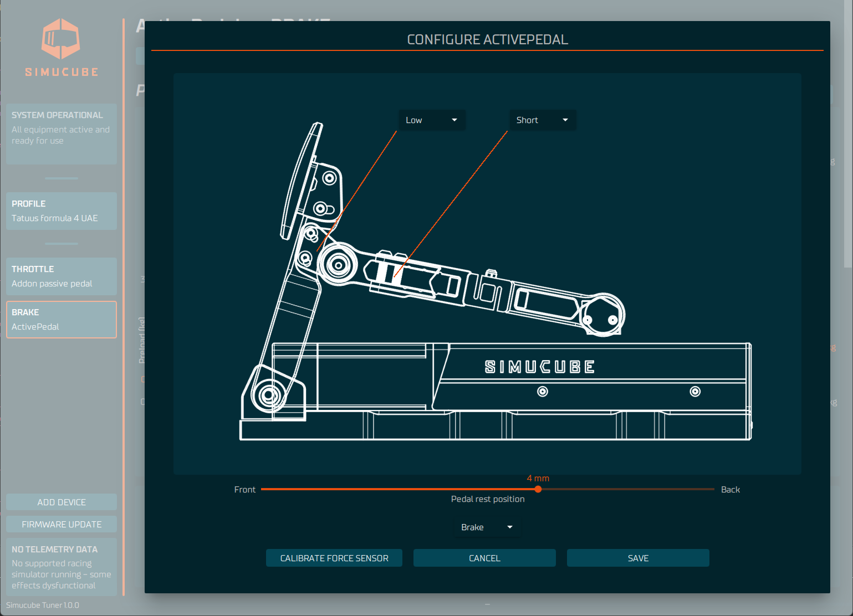Save the ActivePedal configuration
Viewport: 853px width, 616px height.
(638, 558)
